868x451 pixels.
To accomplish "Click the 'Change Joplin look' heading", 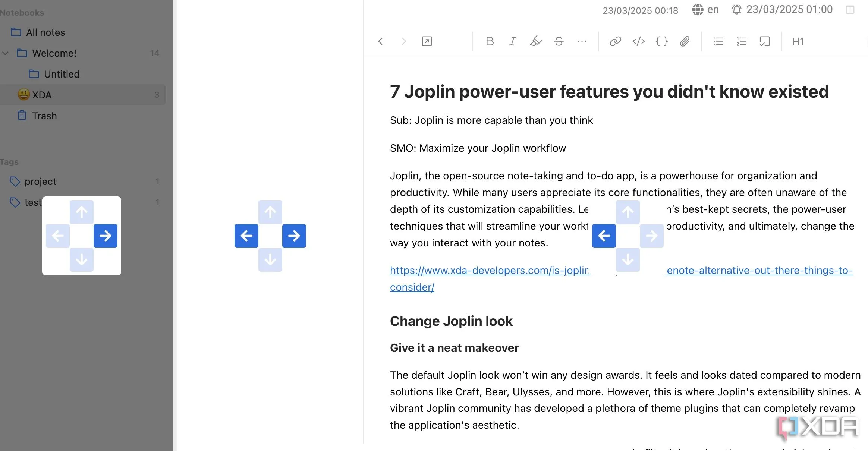I will [451, 321].
